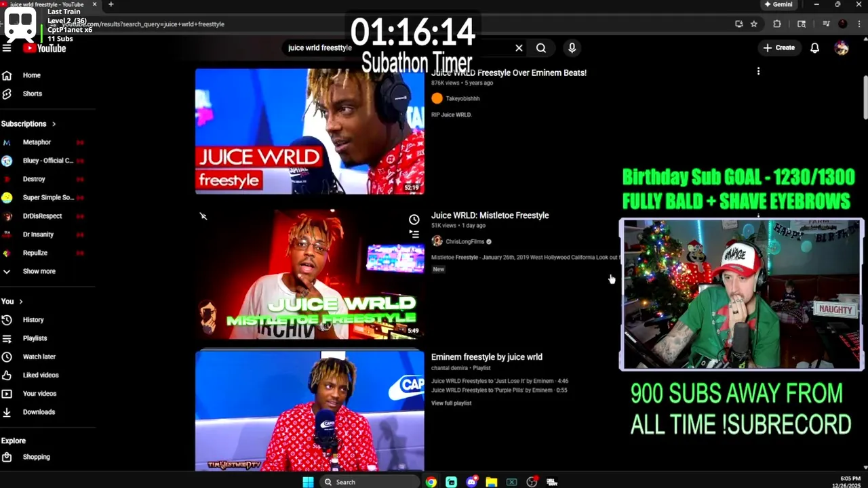Open the YouTube hamburger guide menu
Screen dimensions: 868x488
pos(7,48)
